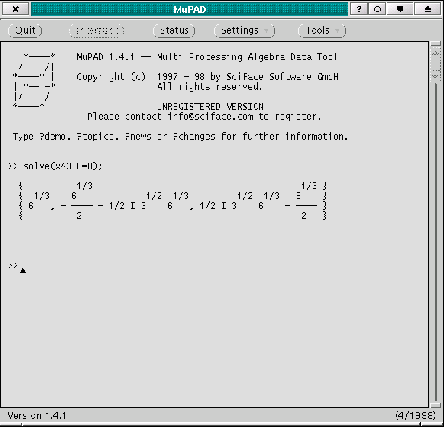The image size is (444, 427).
Task: Click the MuPAD 1.4.1 heading line
Action: tap(207, 57)
